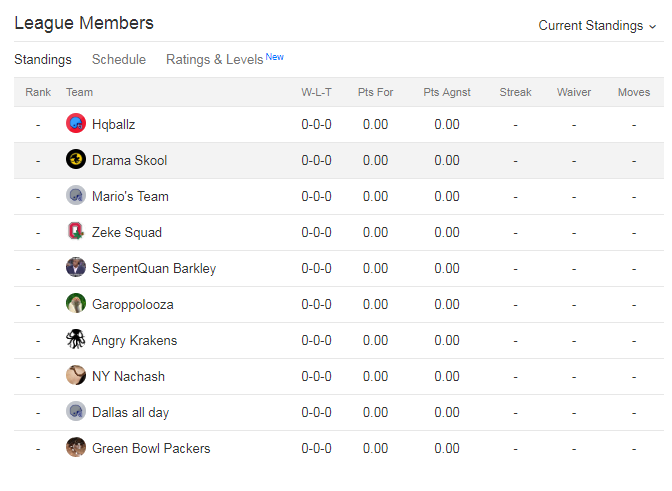Click the Garoppolooza team avatar

click(76, 303)
